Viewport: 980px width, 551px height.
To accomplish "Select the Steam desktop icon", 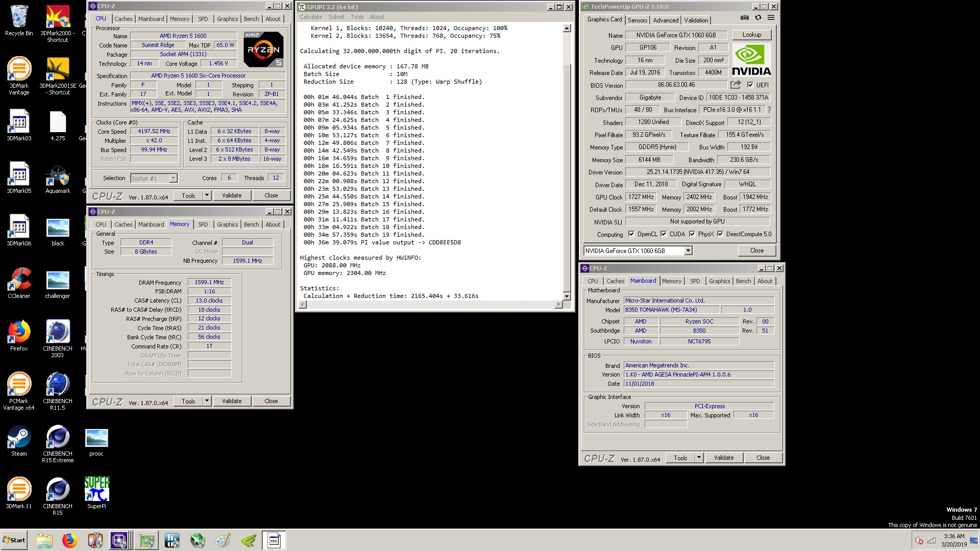I will [x=19, y=441].
